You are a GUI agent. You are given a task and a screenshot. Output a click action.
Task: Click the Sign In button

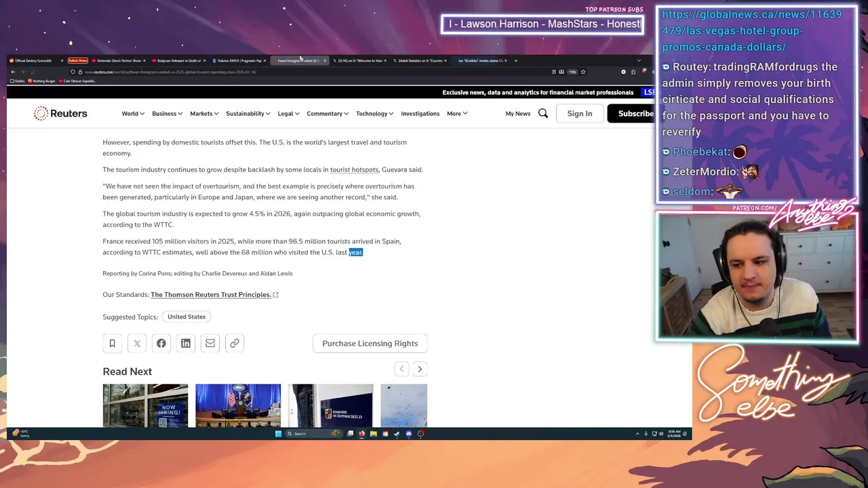click(x=580, y=114)
